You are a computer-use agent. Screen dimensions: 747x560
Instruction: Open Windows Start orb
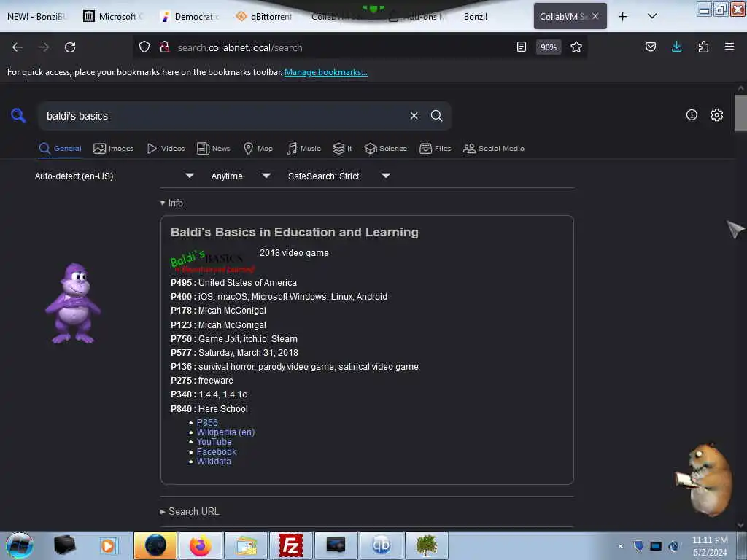point(19,545)
